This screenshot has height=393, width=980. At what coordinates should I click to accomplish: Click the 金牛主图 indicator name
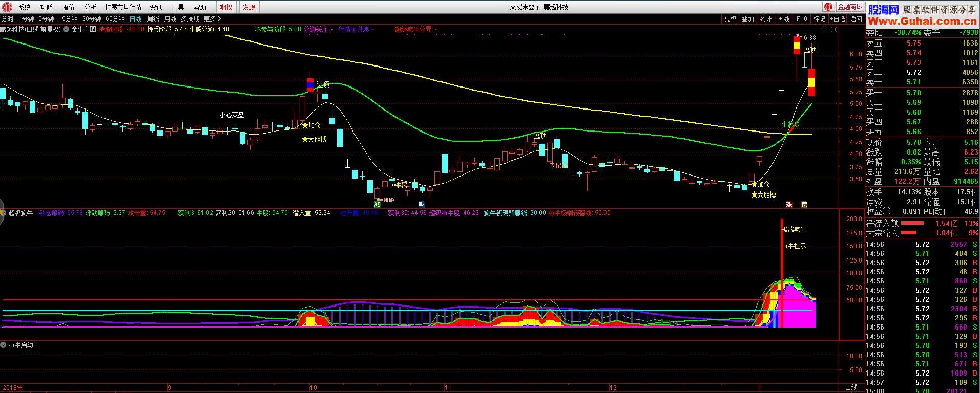click(x=84, y=29)
